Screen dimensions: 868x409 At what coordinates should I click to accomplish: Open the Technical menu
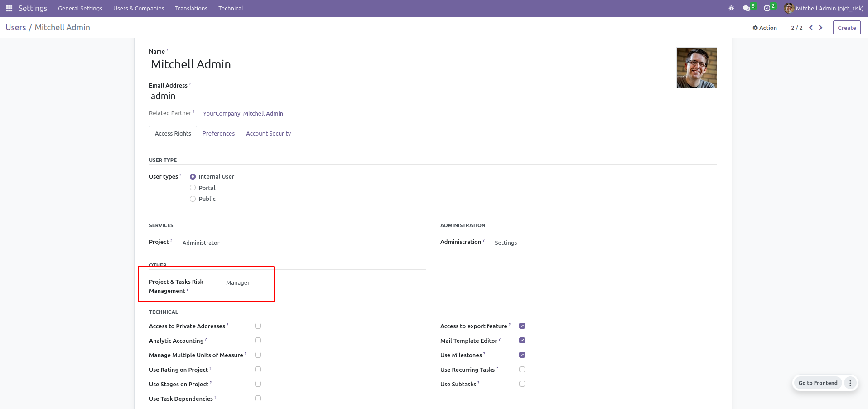[231, 8]
